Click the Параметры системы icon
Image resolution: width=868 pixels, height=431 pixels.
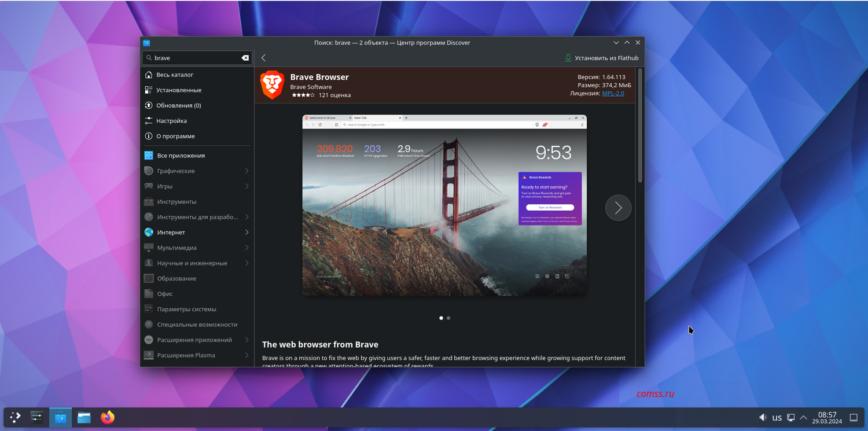click(149, 309)
